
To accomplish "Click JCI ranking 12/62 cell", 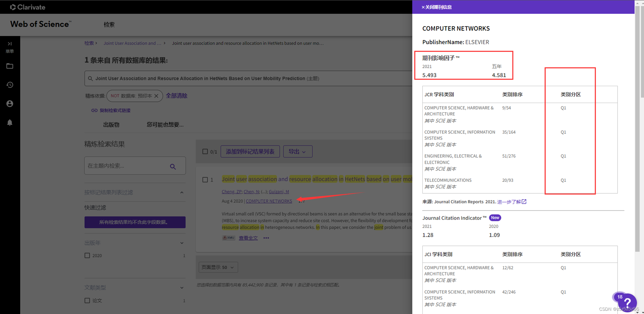I will click(x=507, y=268).
